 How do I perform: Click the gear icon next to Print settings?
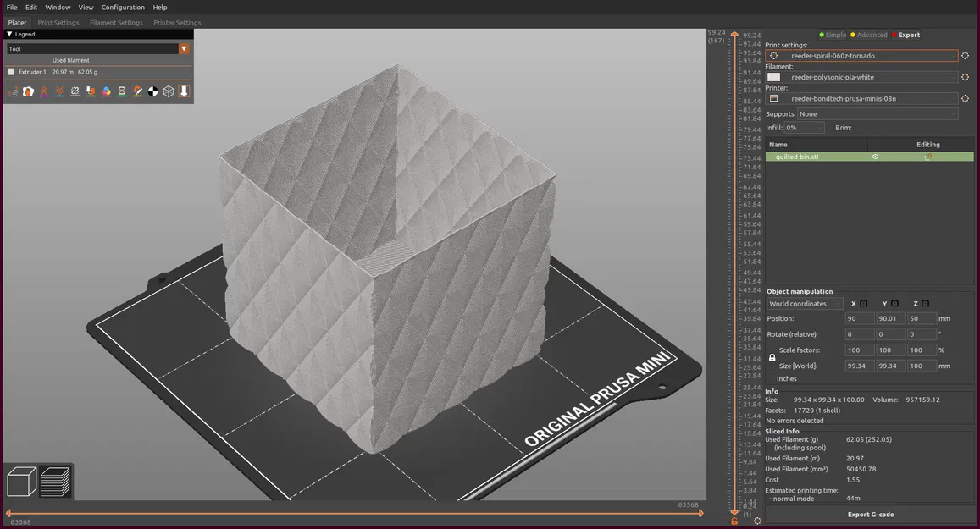[x=965, y=55]
